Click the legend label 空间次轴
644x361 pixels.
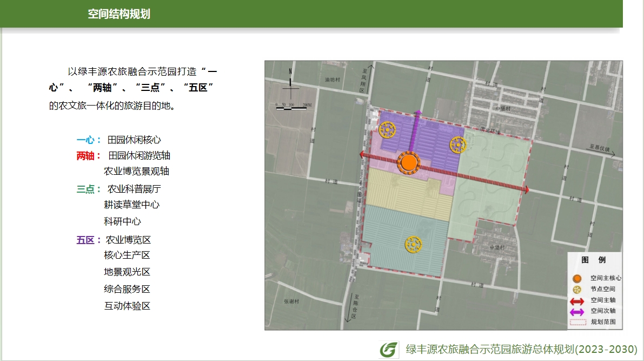coord(603,311)
